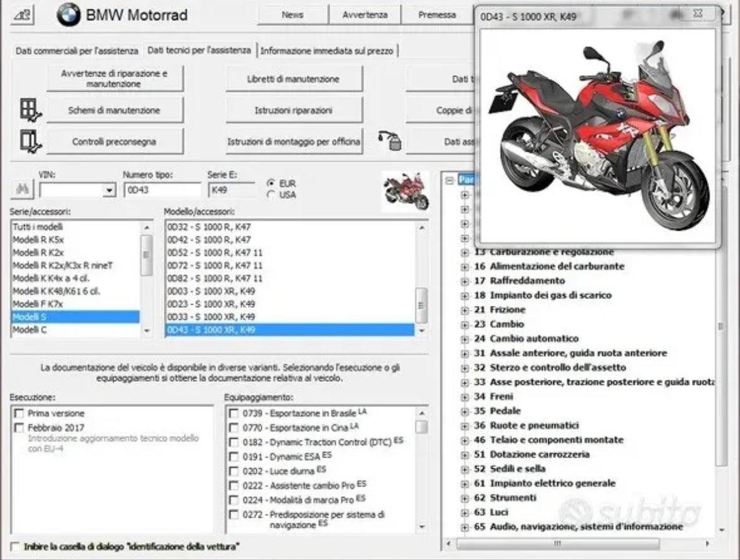Click the pre-delivery checks door icon

27,140
